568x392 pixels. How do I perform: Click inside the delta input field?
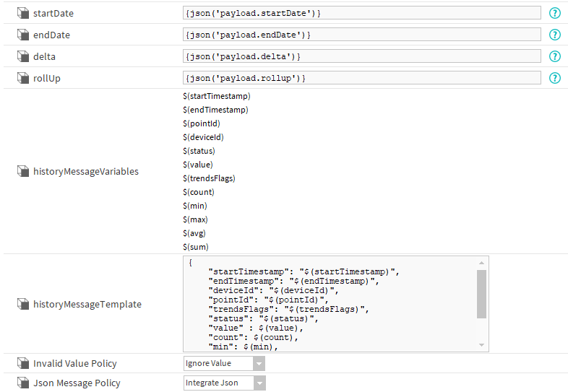361,56
